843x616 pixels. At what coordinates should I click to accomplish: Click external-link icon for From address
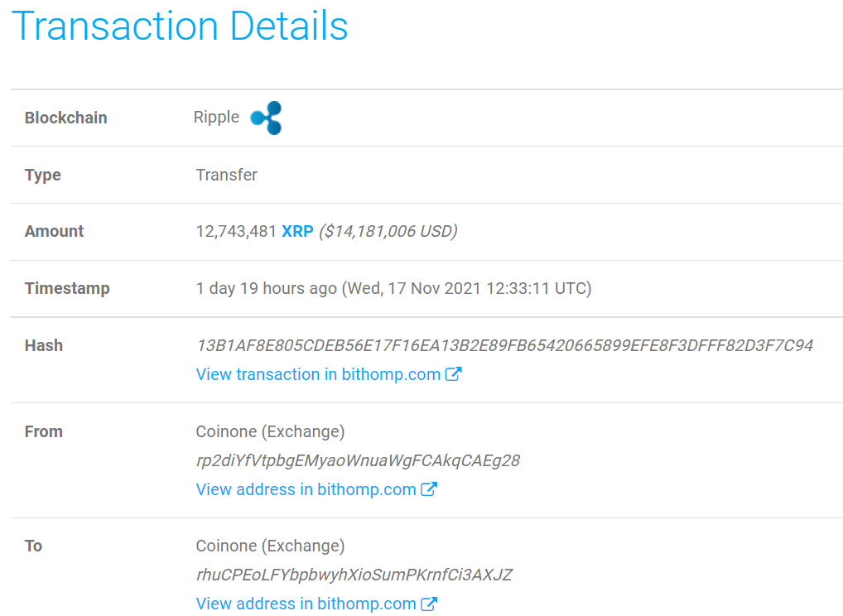(x=429, y=488)
